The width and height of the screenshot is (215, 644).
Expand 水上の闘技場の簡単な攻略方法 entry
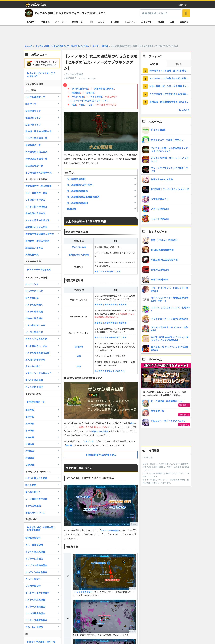tap(101, 197)
